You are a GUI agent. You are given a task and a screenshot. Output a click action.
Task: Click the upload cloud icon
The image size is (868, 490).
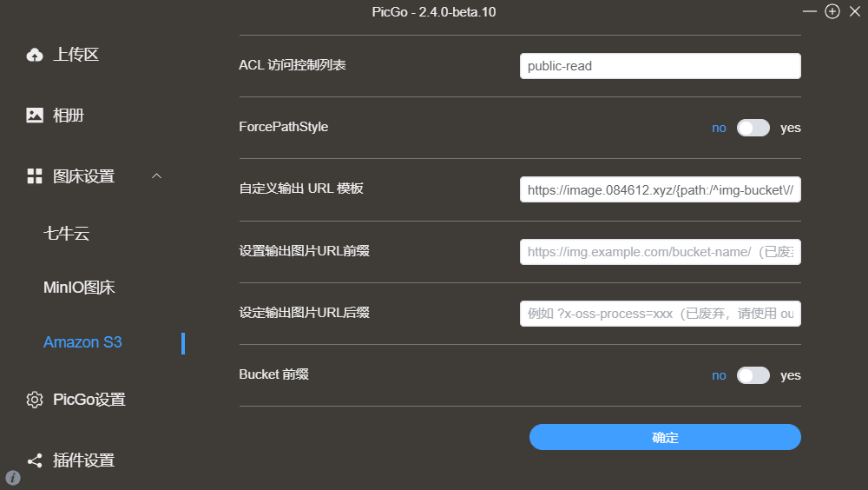(x=35, y=55)
